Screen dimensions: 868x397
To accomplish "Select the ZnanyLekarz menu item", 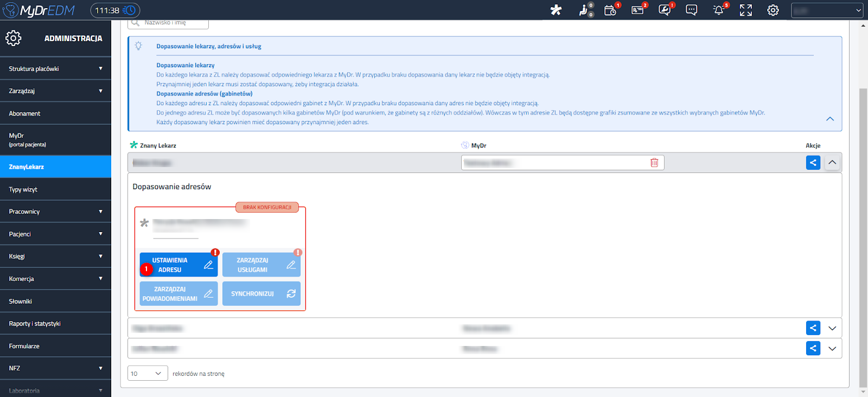I will coord(55,167).
